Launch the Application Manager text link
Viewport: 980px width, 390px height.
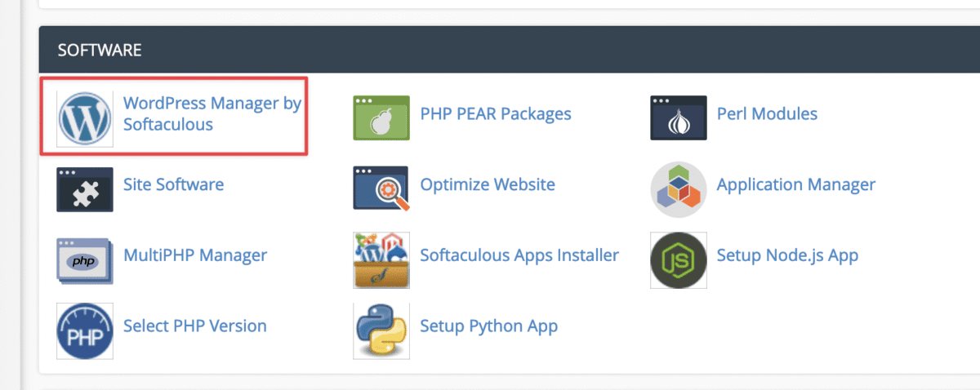click(x=795, y=184)
